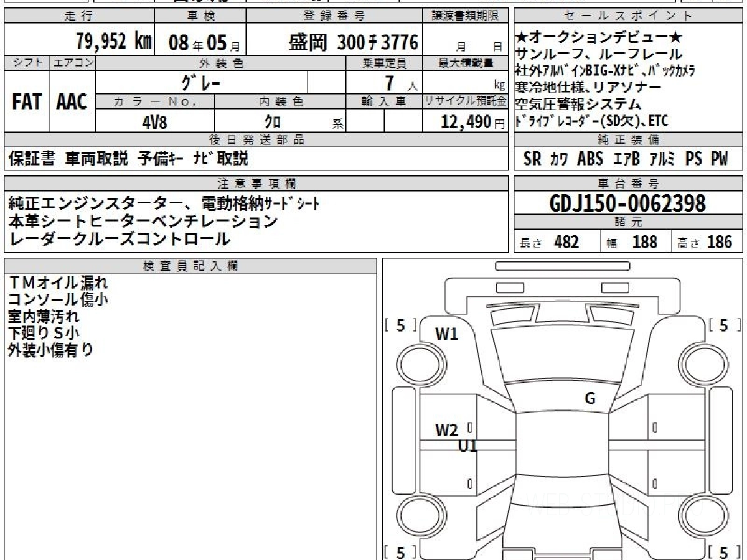Click the カラーNo. header
Image resolution: width=747 pixels, height=560 pixels.
pos(155,101)
